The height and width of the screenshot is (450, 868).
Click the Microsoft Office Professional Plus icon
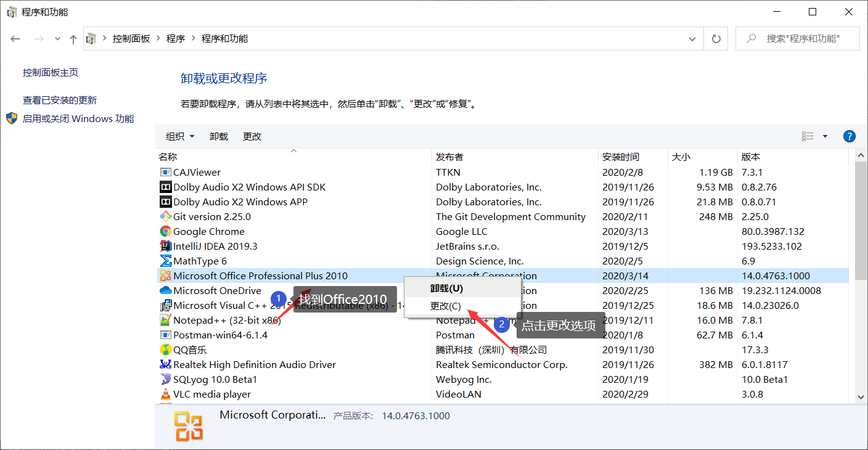[x=165, y=276]
